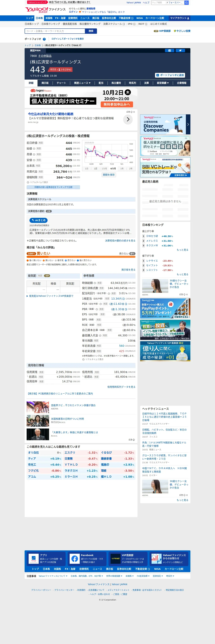
Task: Click the VIP倶楽部 badge link
Action: [162, 31]
